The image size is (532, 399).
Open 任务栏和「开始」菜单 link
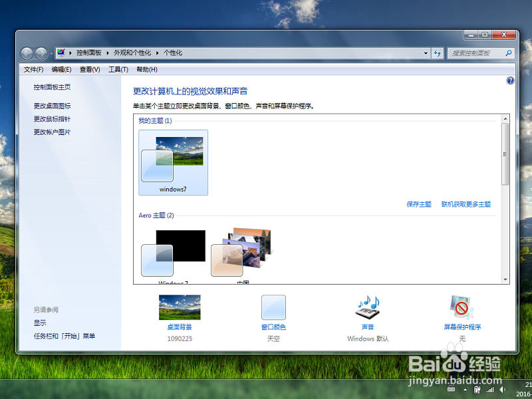[64, 336]
